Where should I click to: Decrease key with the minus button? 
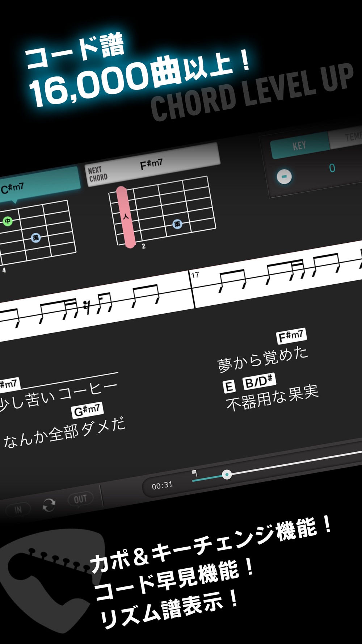tap(284, 176)
